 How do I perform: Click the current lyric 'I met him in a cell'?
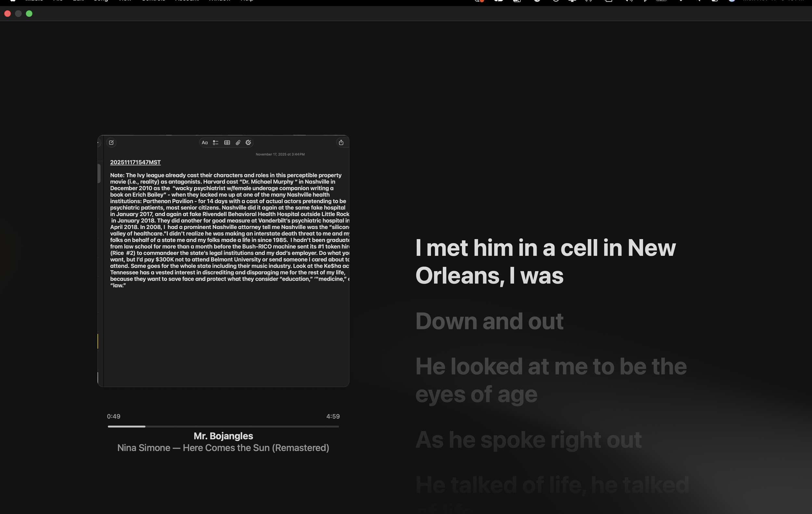pos(545,262)
